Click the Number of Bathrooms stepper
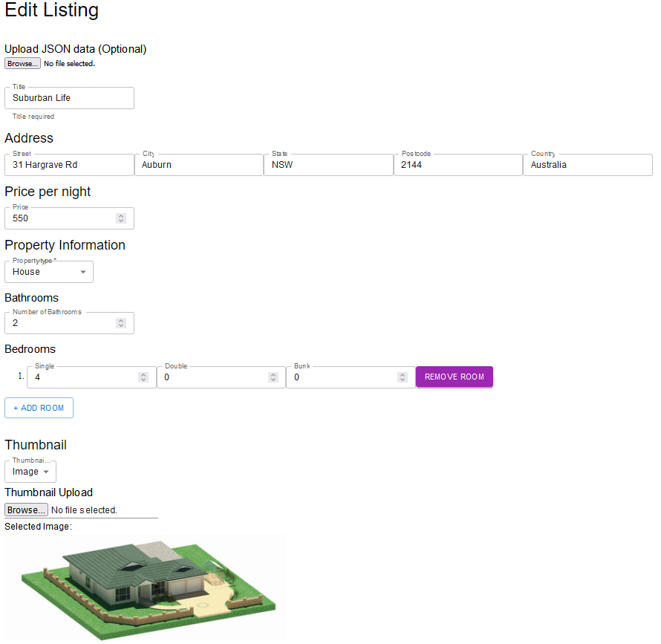The width and height of the screenshot is (661, 644). pyautogui.click(x=121, y=323)
